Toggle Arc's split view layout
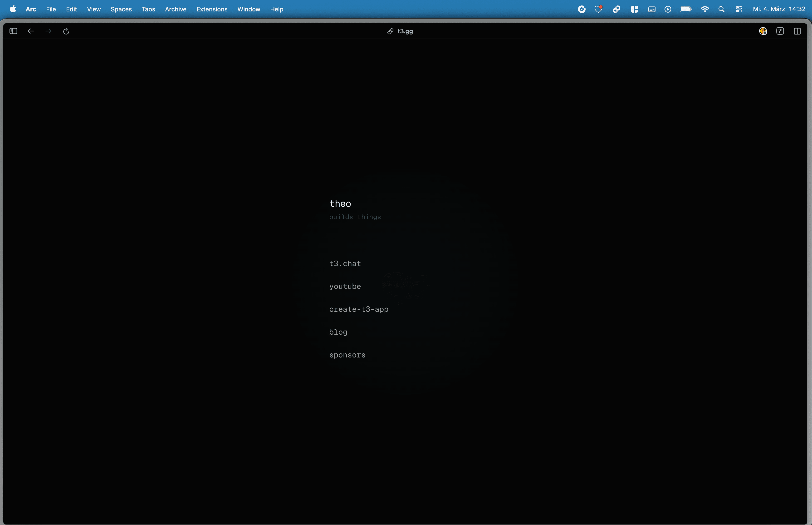812x525 pixels. click(x=798, y=31)
